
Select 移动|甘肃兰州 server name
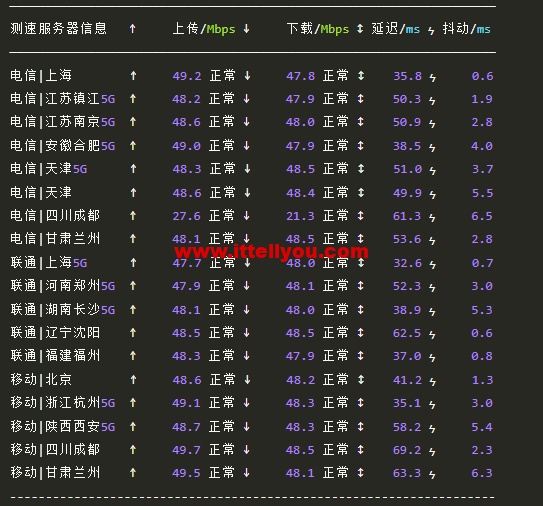55,473
